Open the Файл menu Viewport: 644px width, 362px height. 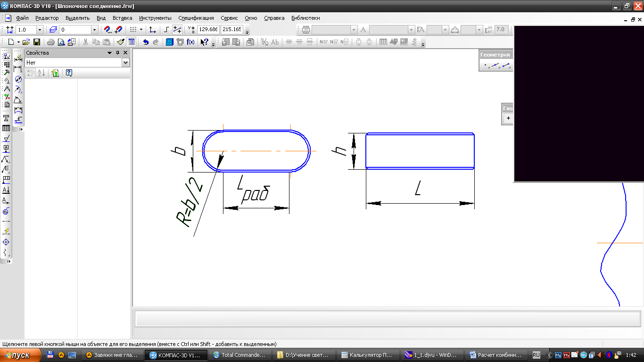[22, 18]
